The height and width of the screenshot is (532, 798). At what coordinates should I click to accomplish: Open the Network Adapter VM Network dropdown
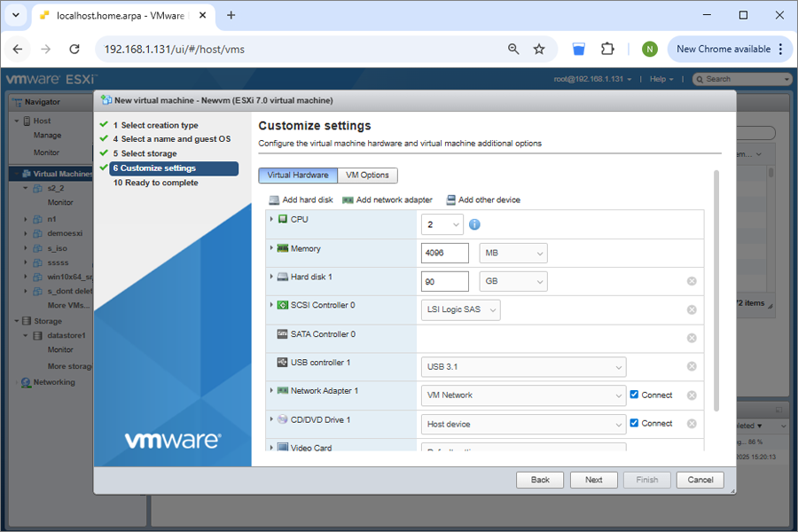click(x=524, y=395)
